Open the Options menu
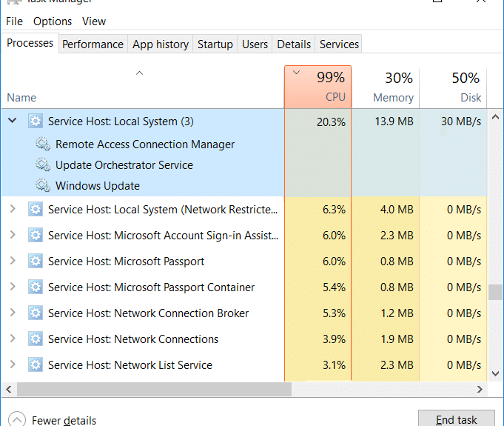 point(53,21)
